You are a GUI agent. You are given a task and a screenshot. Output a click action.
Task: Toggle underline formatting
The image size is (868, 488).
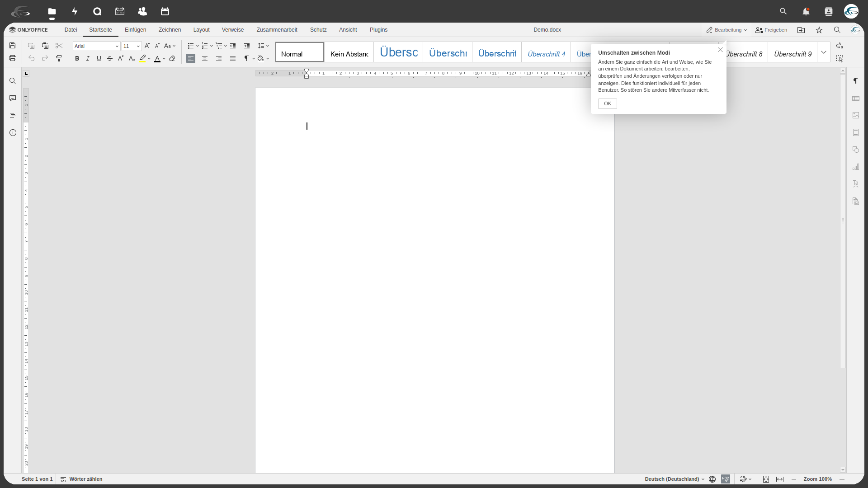pyautogui.click(x=99, y=58)
